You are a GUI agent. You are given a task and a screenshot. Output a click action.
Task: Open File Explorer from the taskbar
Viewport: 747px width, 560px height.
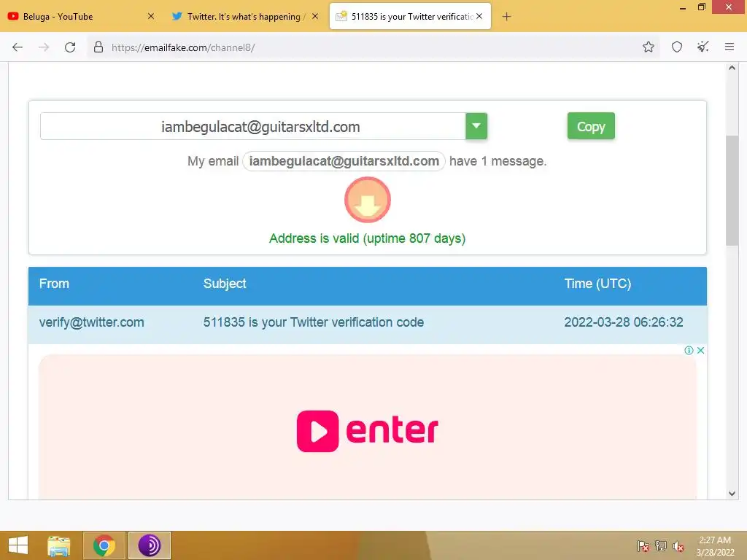tap(59, 545)
